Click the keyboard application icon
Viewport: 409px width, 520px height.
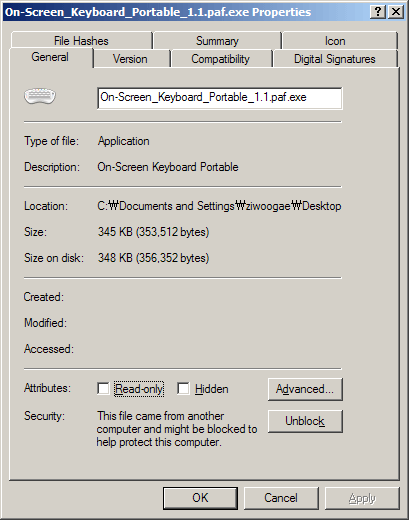(40, 96)
